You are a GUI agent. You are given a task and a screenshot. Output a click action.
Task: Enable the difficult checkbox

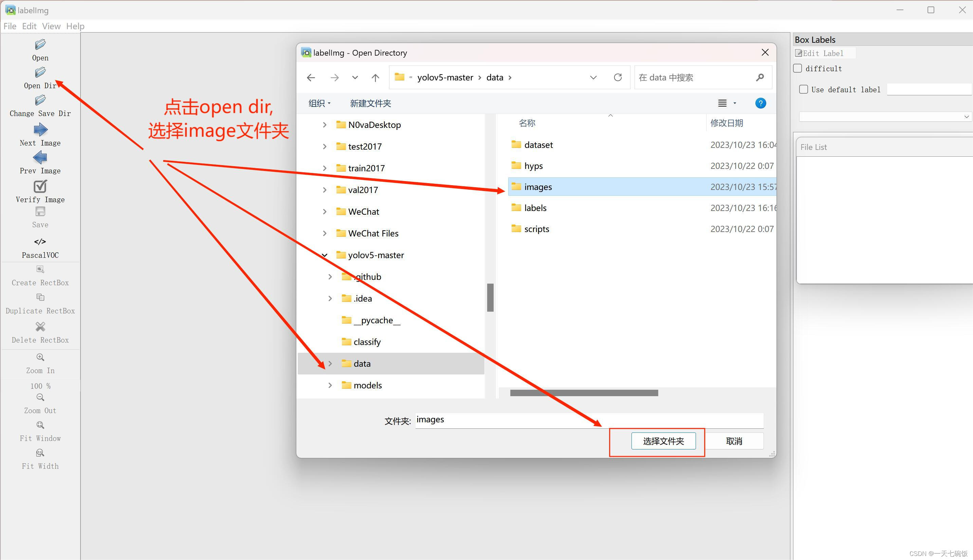(x=798, y=69)
